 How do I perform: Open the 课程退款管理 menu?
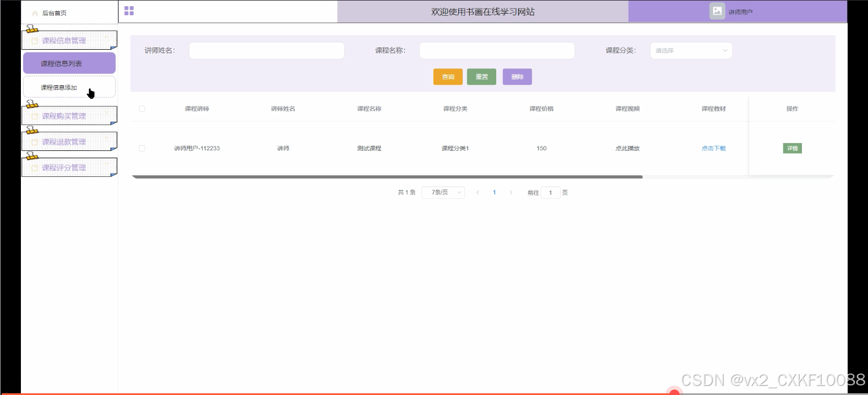click(70, 142)
